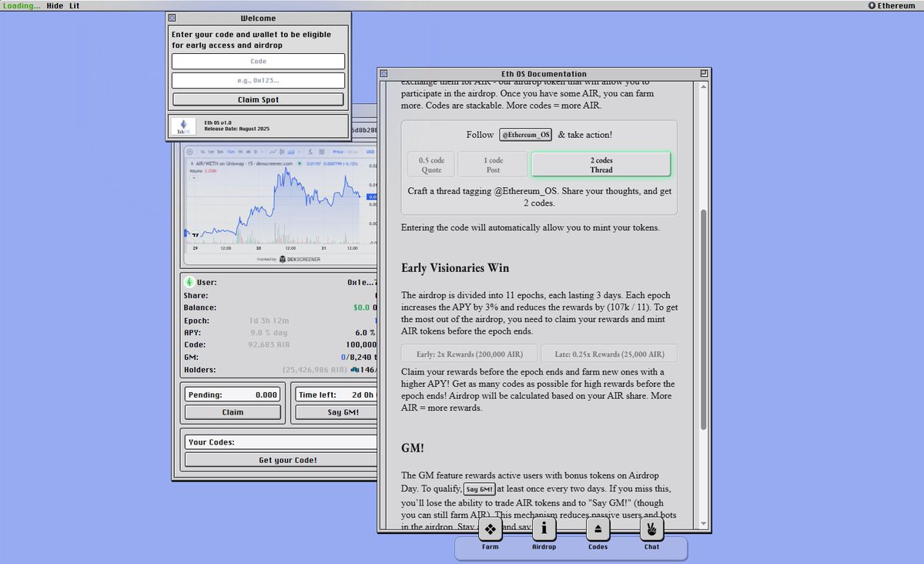Screen dimensions: 924x564
Task: Select line chart style icon in chart toolbar
Action: [x=273, y=152]
